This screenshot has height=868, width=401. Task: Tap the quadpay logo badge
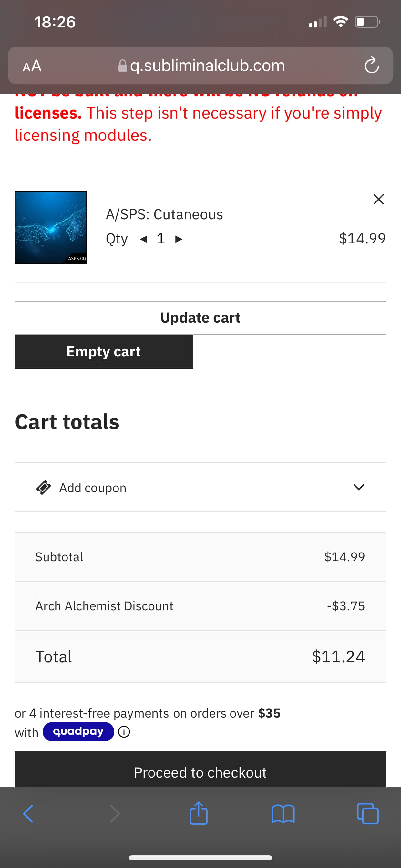(78, 731)
